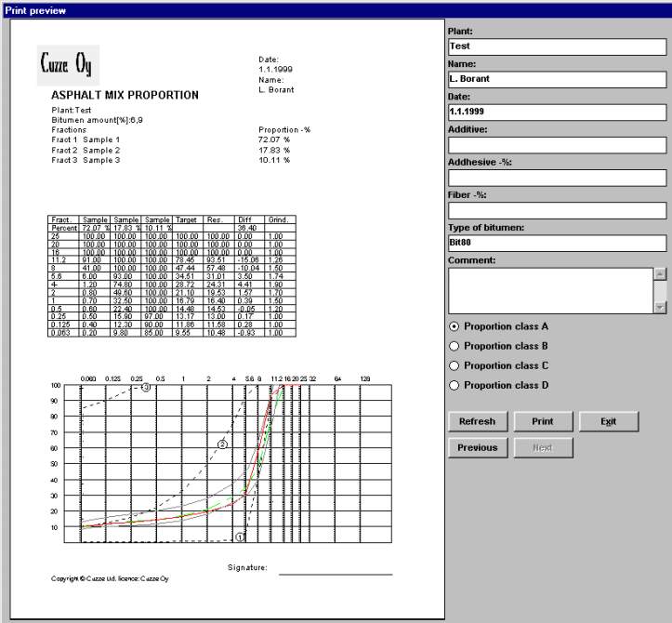
Task: Edit the Date field value
Action: [557, 112]
